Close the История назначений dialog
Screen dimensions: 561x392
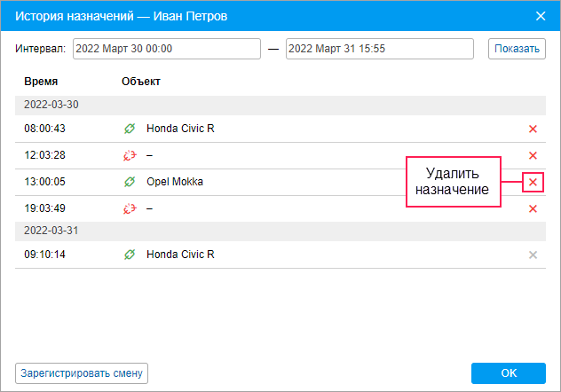point(541,15)
